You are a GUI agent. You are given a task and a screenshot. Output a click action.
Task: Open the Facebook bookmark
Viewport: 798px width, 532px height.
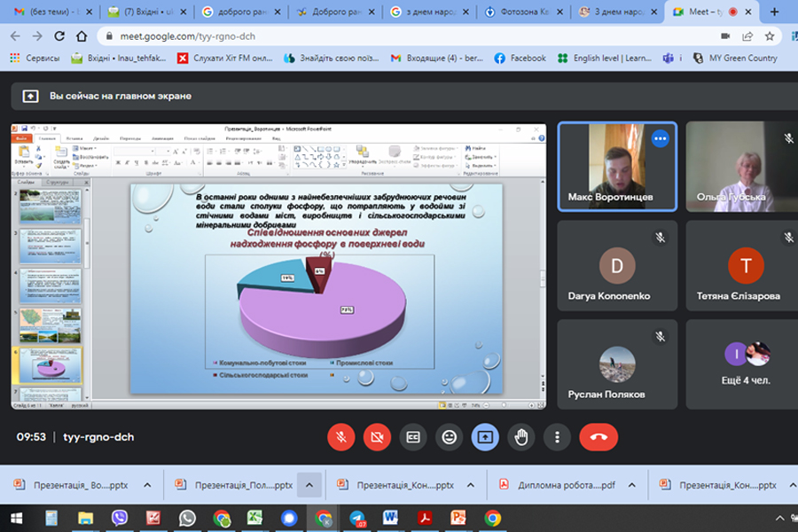pyautogui.click(x=520, y=58)
